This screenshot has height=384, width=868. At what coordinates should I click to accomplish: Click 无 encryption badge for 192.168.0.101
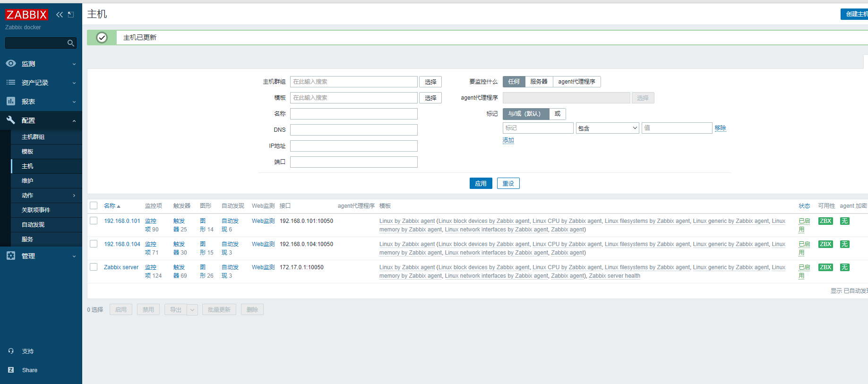(x=844, y=221)
